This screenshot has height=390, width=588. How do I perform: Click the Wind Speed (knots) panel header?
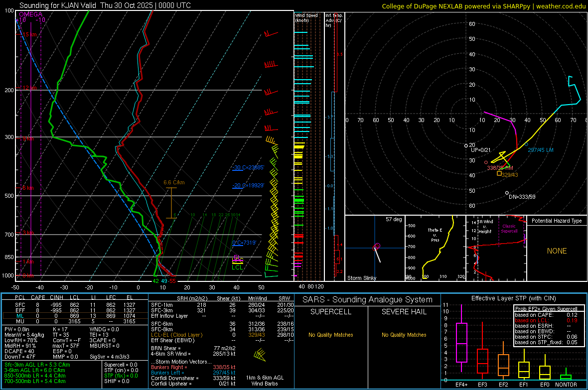(306, 17)
